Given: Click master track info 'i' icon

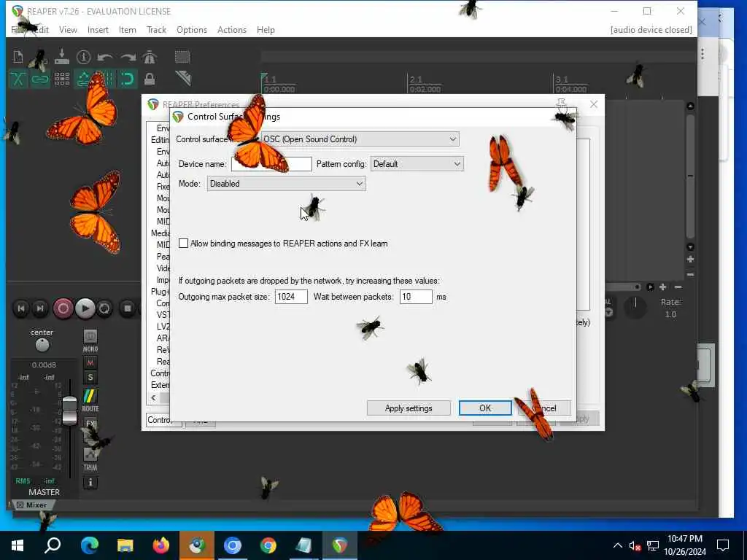Looking at the screenshot, I should [90, 483].
